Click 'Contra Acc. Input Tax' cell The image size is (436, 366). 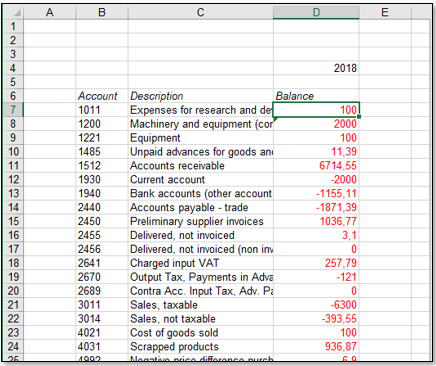(x=200, y=291)
